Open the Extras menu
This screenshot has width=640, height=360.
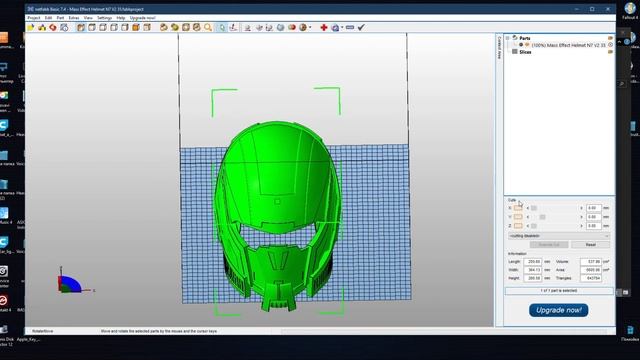(74, 18)
